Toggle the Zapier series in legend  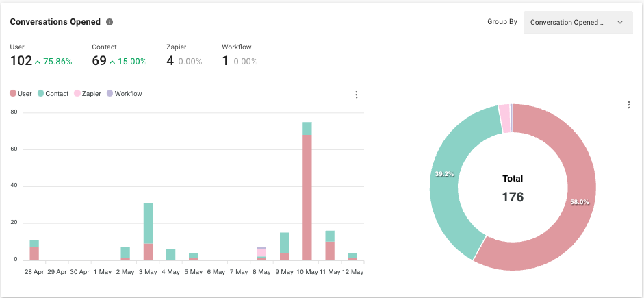(88, 94)
